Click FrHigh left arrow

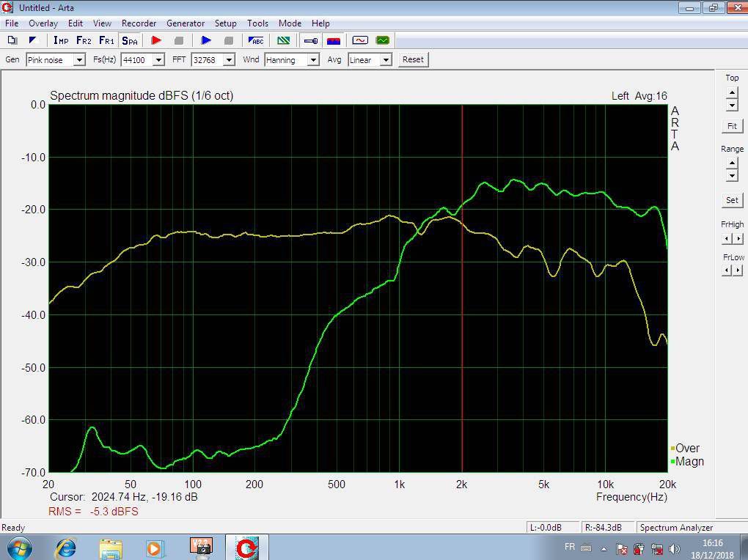pyautogui.click(x=727, y=238)
